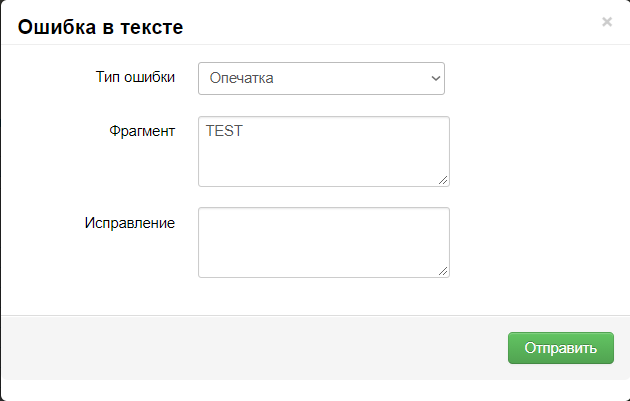
Task: Focus the empty "Исправление" text area
Action: point(323,241)
